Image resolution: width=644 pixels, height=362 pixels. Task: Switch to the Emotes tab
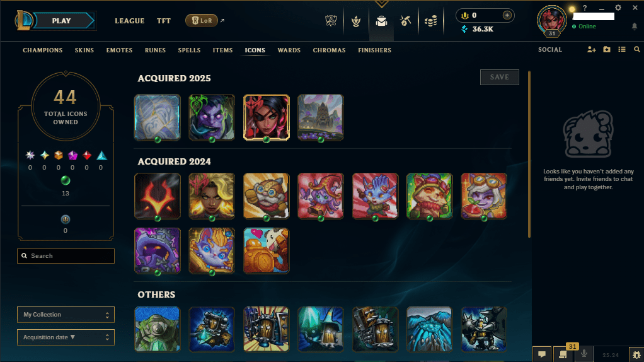[119, 50]
